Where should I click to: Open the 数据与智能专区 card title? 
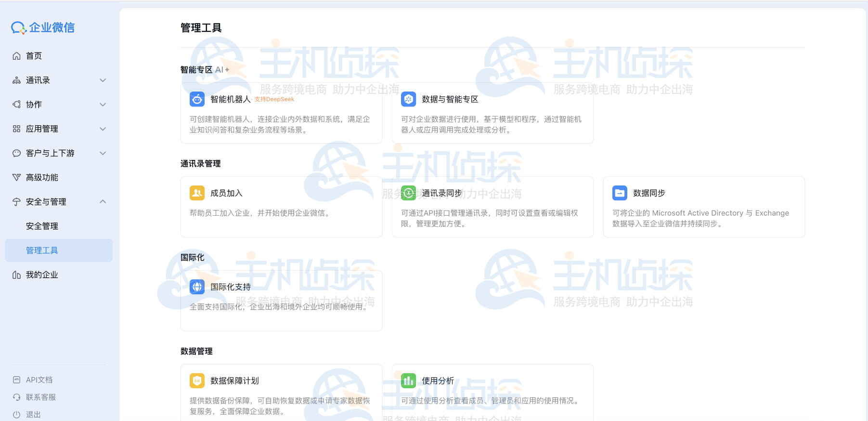[x=450, y=99]
